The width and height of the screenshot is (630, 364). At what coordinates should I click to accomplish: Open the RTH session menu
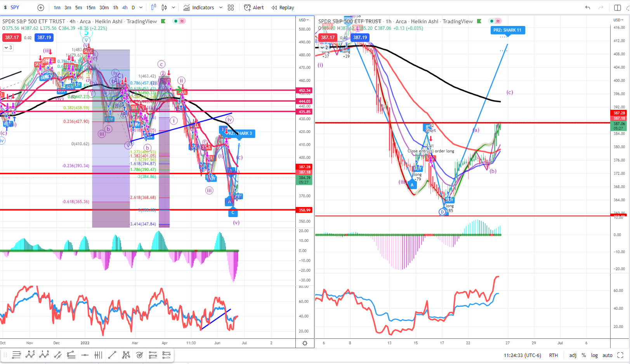(554, 355)
